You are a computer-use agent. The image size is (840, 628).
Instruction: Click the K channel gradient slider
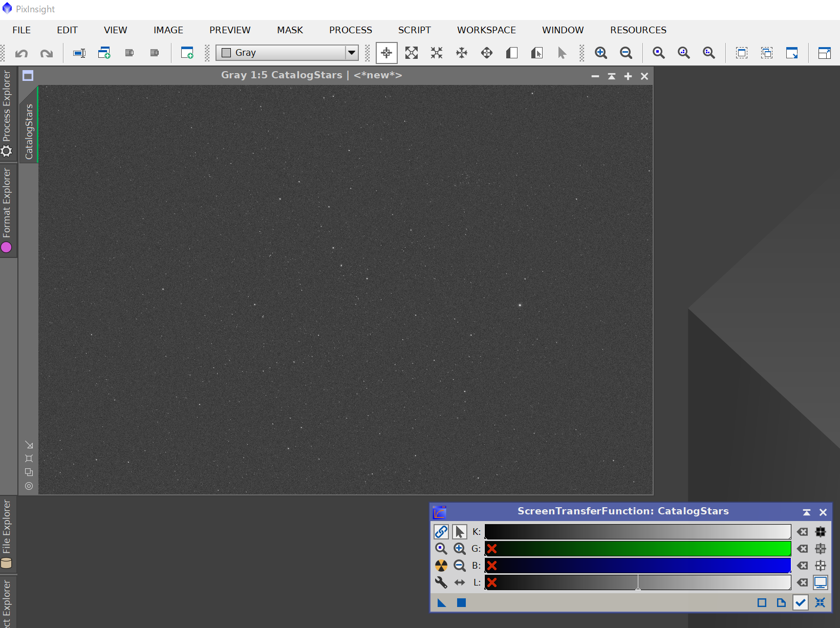point(638,532)
